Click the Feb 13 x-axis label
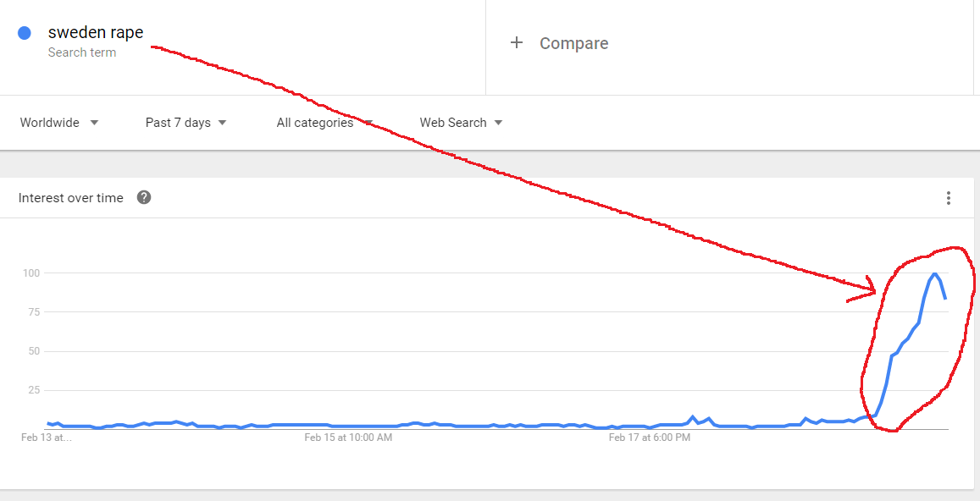 click(x=47, y=438)
